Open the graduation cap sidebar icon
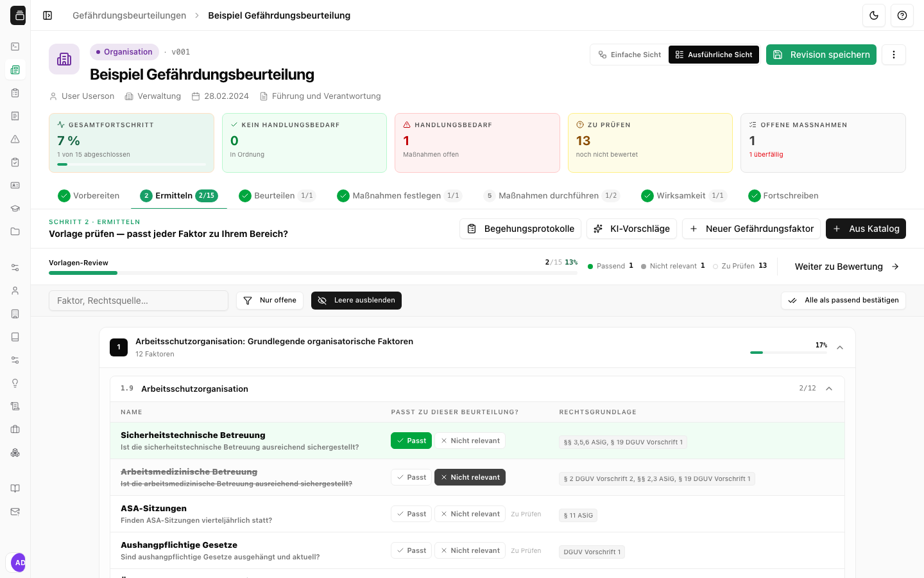The width and height of the screenshot is (924, 578). click(x=15, y=209)
